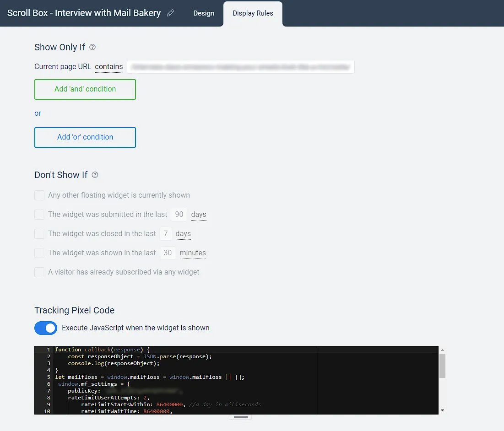Screen dimensions: 504x431
Task: Open help icon beside Don't Show If
Action: click(x=95, y=175)
